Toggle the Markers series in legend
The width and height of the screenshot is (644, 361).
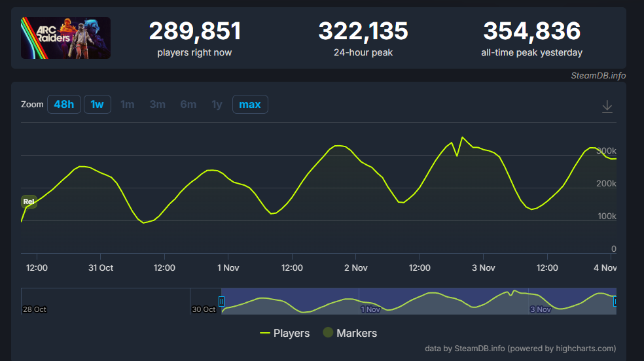349,333
